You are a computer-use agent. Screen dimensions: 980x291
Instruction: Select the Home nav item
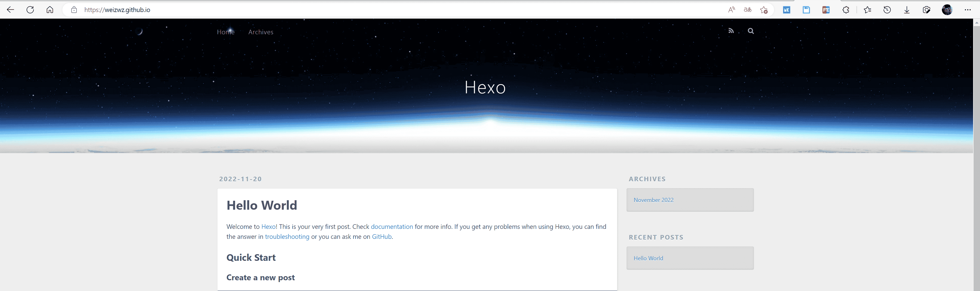226,32
